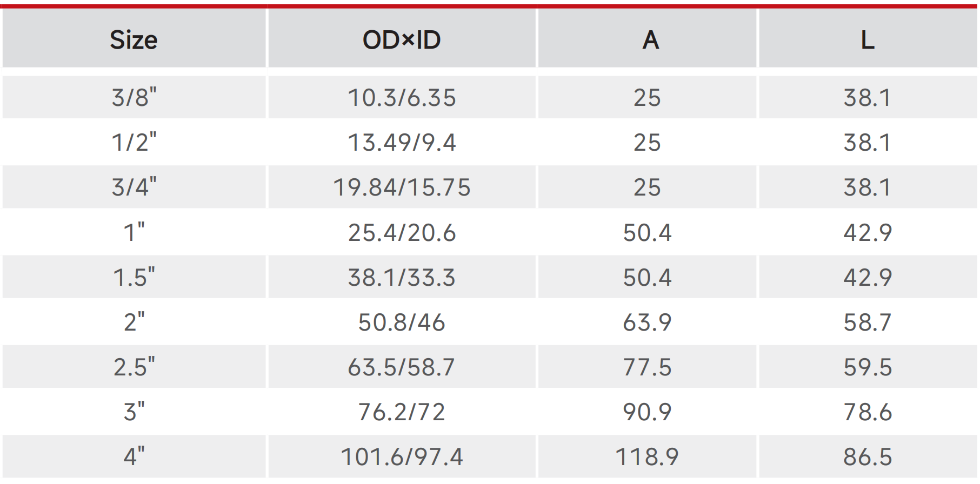The width and height of the screenshot is (980, 484).
Task: Click the 101.6/97.4 cell
Action: tap(402, 457)
